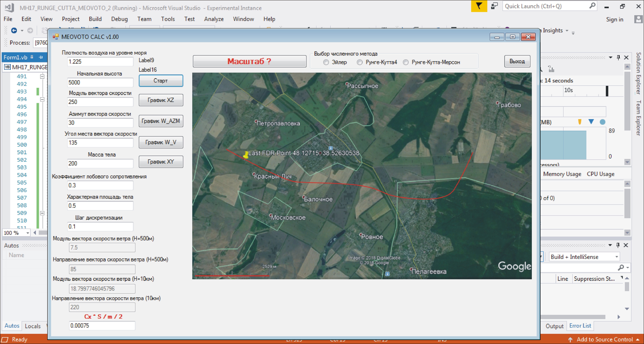Close the Diagnostic Tools panel with X
644x344 pixels.
(x=626, y=57)
